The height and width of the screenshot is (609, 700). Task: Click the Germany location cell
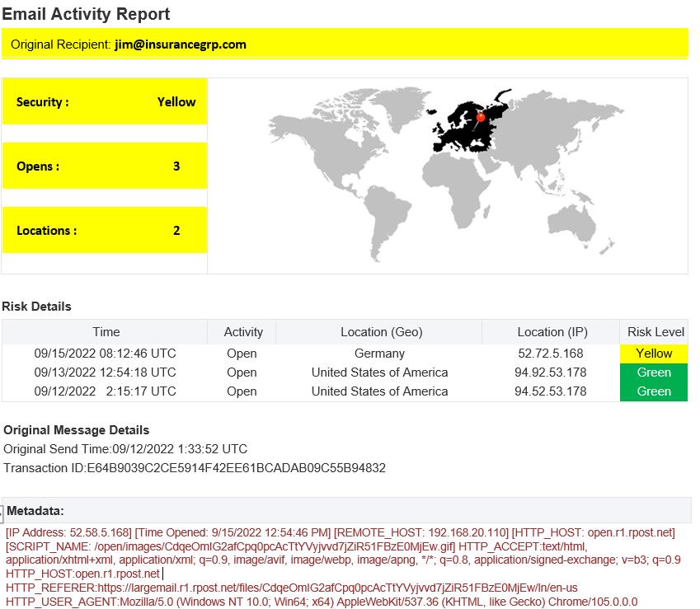click(x=379, y=354)
